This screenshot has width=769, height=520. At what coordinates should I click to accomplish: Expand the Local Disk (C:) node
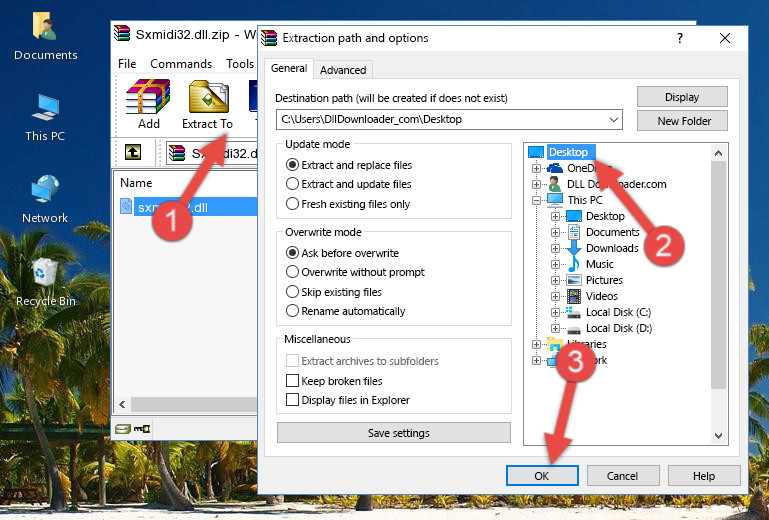pos(555,312)
